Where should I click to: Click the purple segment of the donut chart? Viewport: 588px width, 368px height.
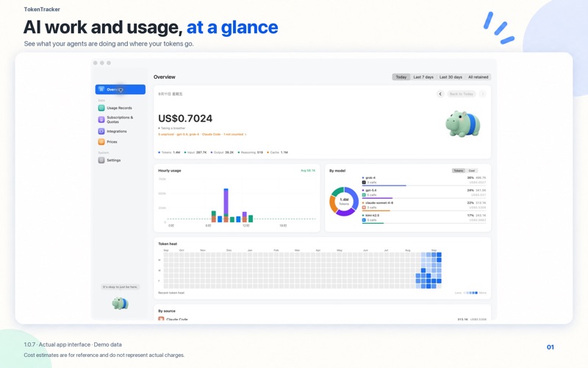pyautogui.click(x=345, y=213)
